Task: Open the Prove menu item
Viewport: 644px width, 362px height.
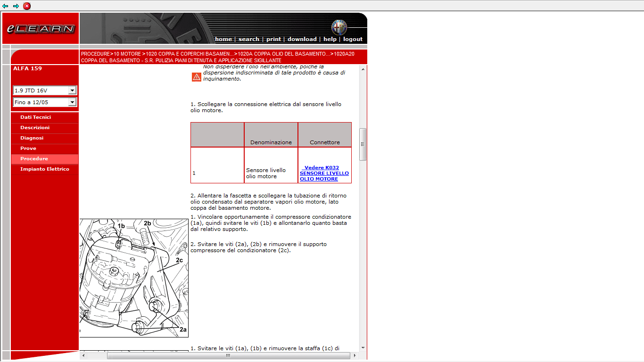Action: pos(28,148)
